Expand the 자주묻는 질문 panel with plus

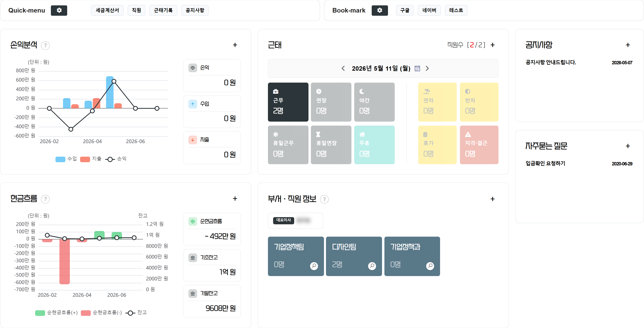(x=628, y=146)
